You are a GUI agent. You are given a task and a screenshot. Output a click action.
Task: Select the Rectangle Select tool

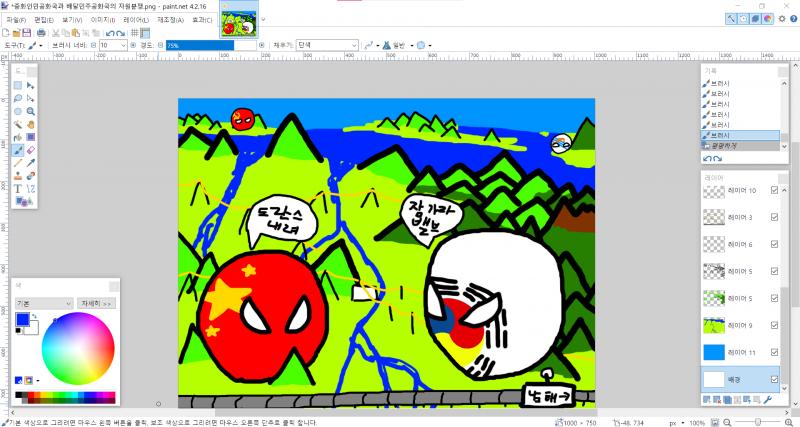tap(18, 85)
